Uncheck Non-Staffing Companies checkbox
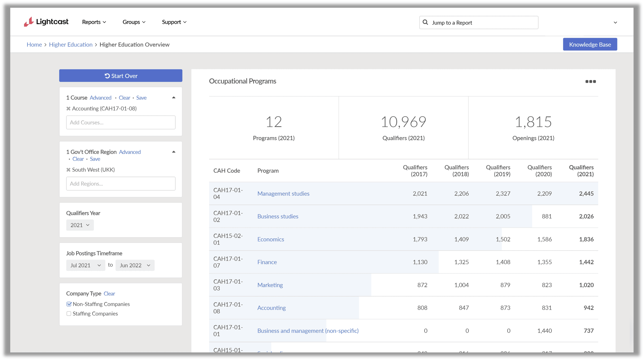Image resolution: width=644 pixels, height=361 pixels. (69, 304)
